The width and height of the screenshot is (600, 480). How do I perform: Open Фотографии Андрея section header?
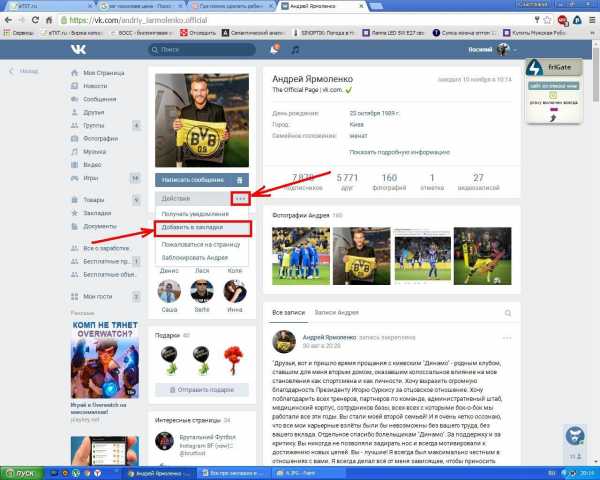pyautogui.click(x=301, y=216)
